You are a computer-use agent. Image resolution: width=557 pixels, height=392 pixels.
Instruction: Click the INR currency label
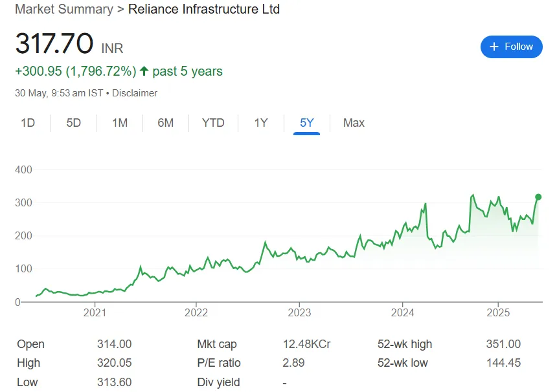[x=112, y=49]
